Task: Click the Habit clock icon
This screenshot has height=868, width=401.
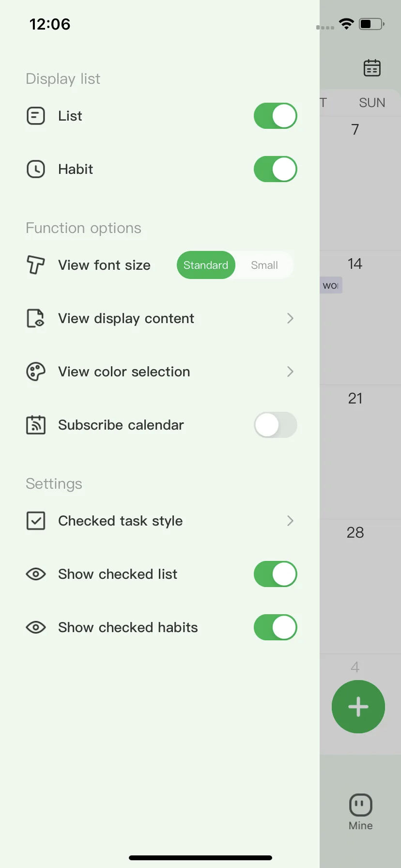Action: coord(36,169)
